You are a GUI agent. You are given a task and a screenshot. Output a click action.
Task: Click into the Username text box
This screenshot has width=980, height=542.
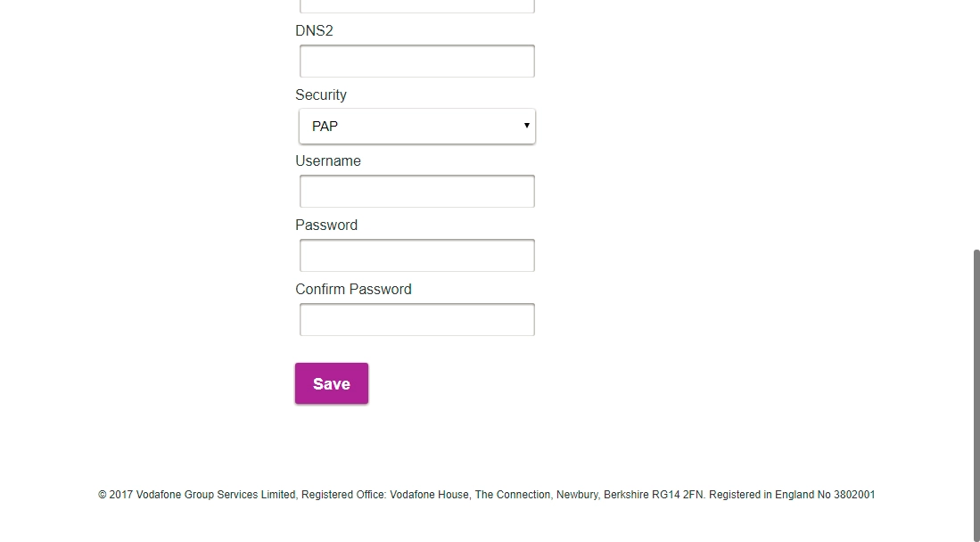click(416, 192)
